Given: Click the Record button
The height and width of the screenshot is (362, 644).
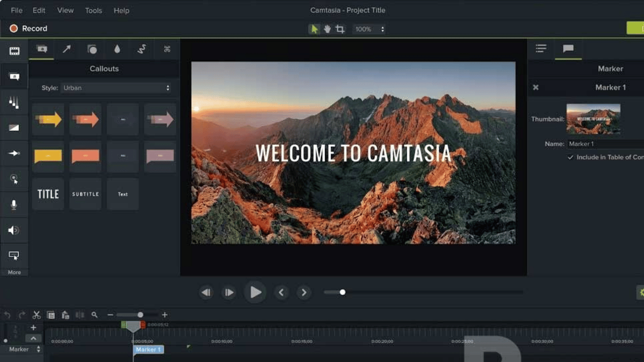Looking at the screenshot, I should pos(29,29).
